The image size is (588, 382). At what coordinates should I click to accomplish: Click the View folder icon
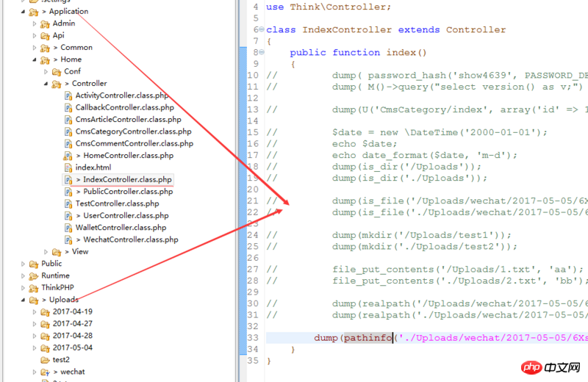click(x=57, y=252)
